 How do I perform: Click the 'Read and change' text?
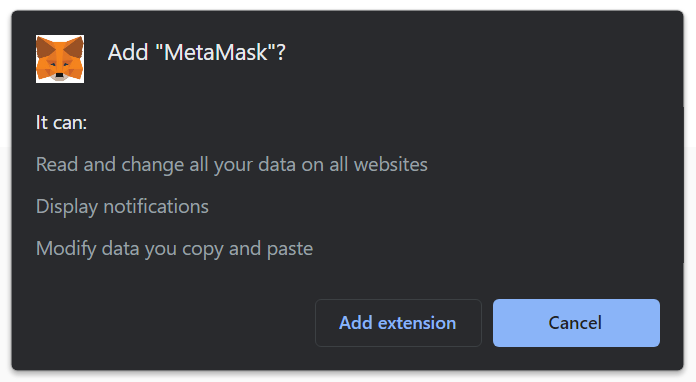[x=110, y=165]
